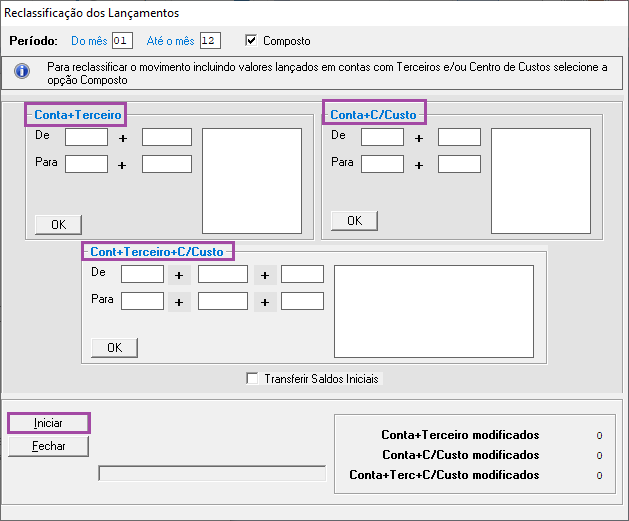Viewport: 629px width, 521px height.
Task: Click the Conta+C/Custo group title
Action: (x=373, y=115)
